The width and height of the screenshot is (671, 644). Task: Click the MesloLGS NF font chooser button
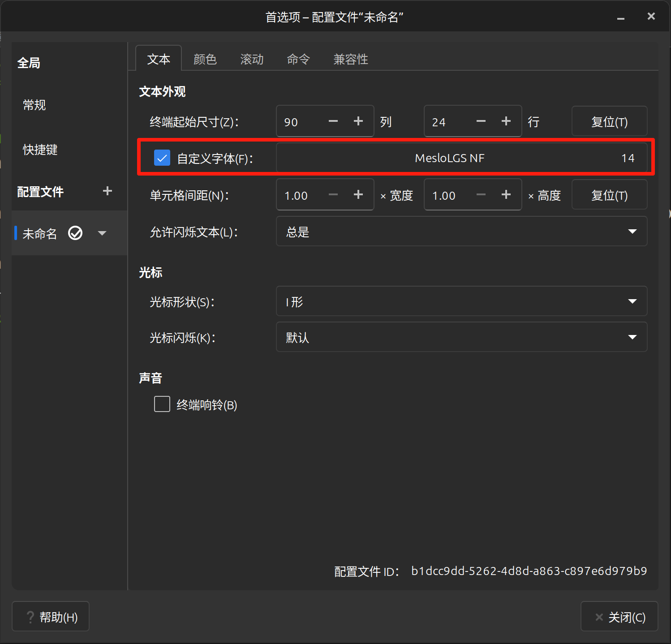pyautogui.click(x=461, y=158)
